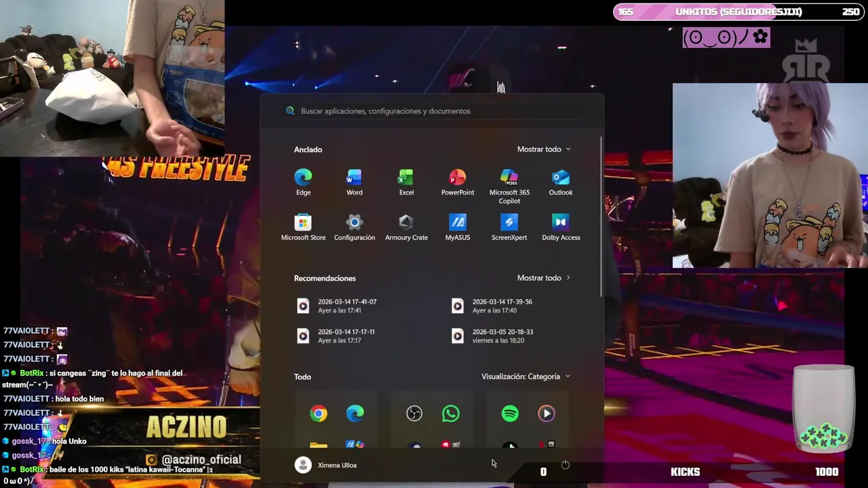Launch Armoury Crate
Viewport: 868px width, 488px height.
(x=406, y=228)
